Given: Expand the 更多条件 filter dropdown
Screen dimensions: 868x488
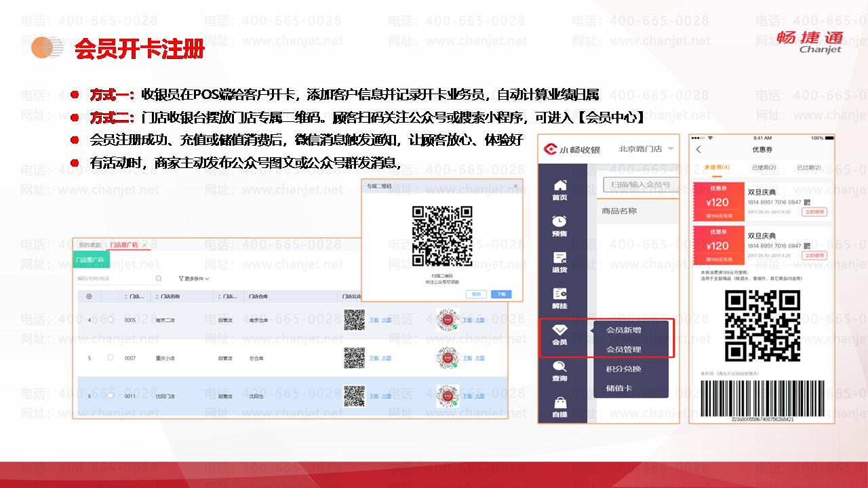Looking at the screenshot, I should point(194,279).
